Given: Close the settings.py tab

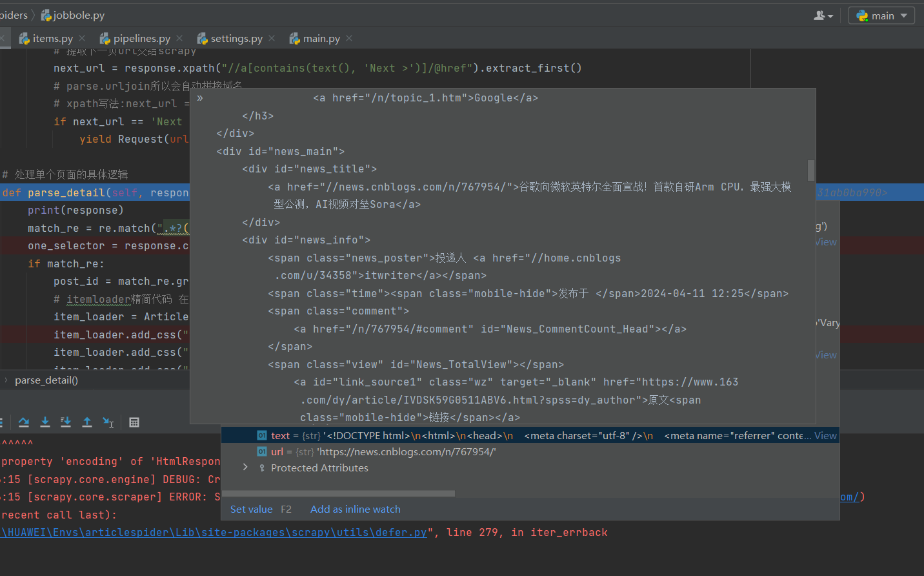Looking at the screenshot, I should point(272,39).
